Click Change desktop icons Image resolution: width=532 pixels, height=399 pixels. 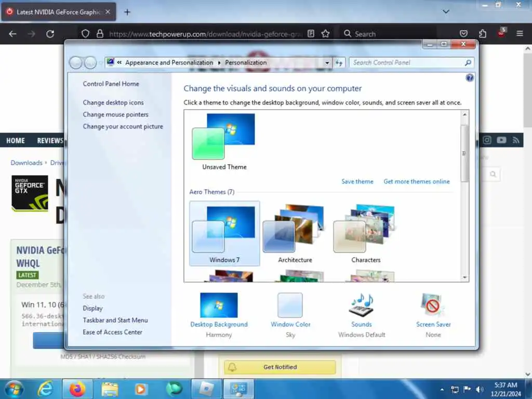pyautogui.click(x=113, y=102)
